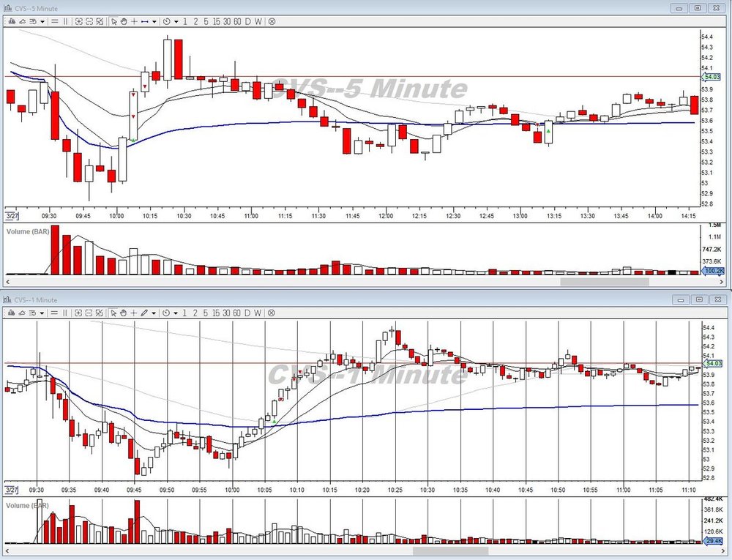Select arrow pointer tool in 1 Minute toolbar
Viewport: 732px width, 560px height.
point(113,313)
